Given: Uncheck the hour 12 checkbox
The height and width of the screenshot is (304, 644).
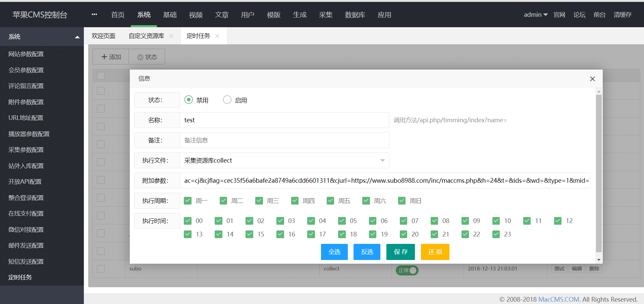Looking at the screenshot, I should [558, 221].
